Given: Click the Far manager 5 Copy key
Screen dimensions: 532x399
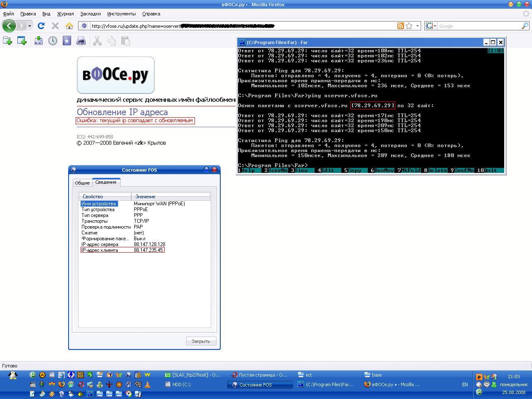Looking at the screenshot, I should [354, 170].
